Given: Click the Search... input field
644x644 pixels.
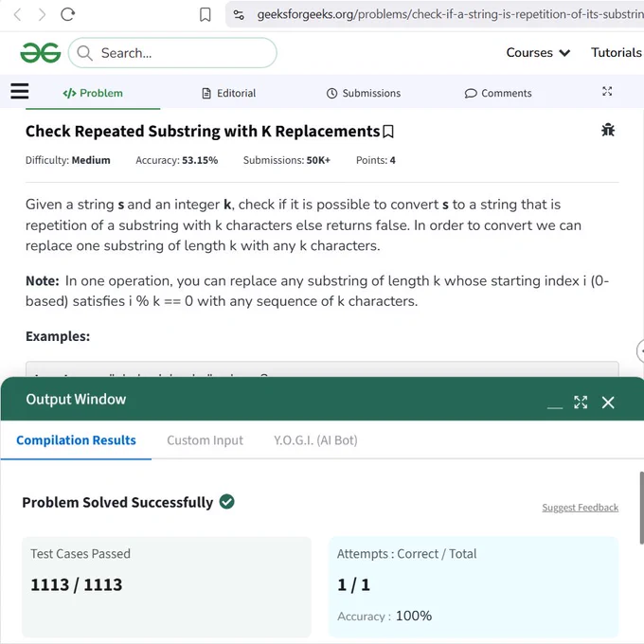Looking at the screenshot, I should 172,53.
